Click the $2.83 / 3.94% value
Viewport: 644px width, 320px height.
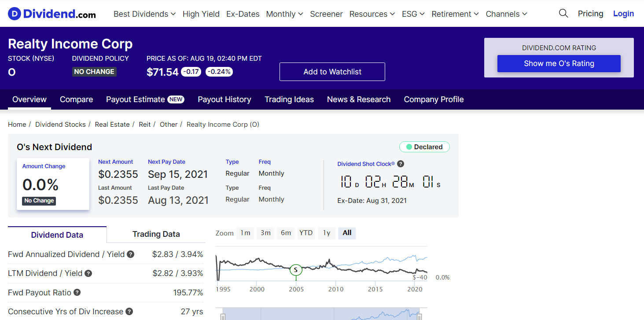(x=177, y=254)
